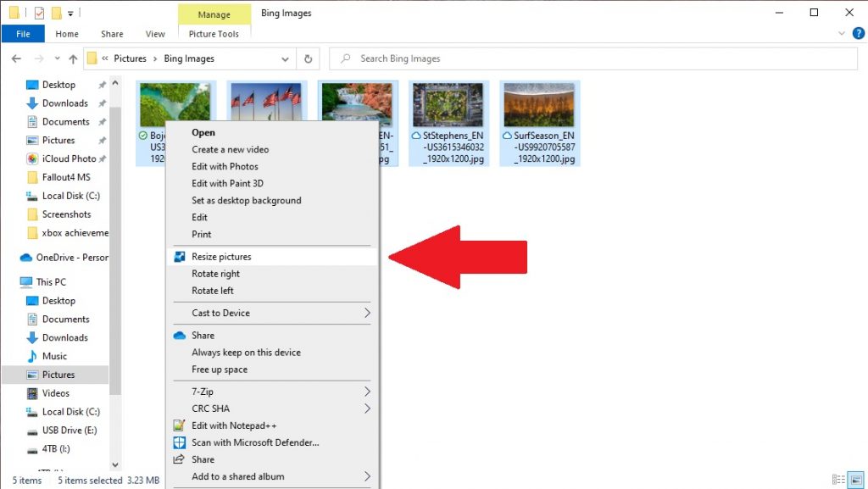The height and width of the screenshot is (489, 868).
Task: Choose Set as desktop background
Action: pyautogui.click(x=272, y=200)
